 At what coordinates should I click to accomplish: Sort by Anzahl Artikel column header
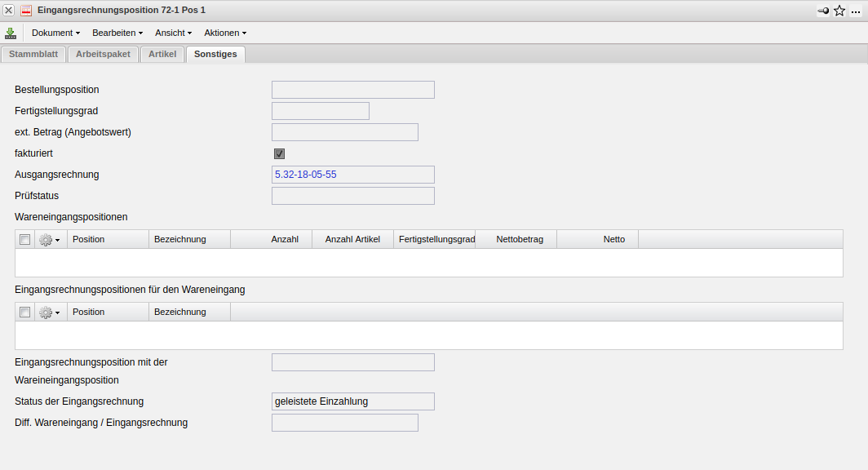(352, 240)
